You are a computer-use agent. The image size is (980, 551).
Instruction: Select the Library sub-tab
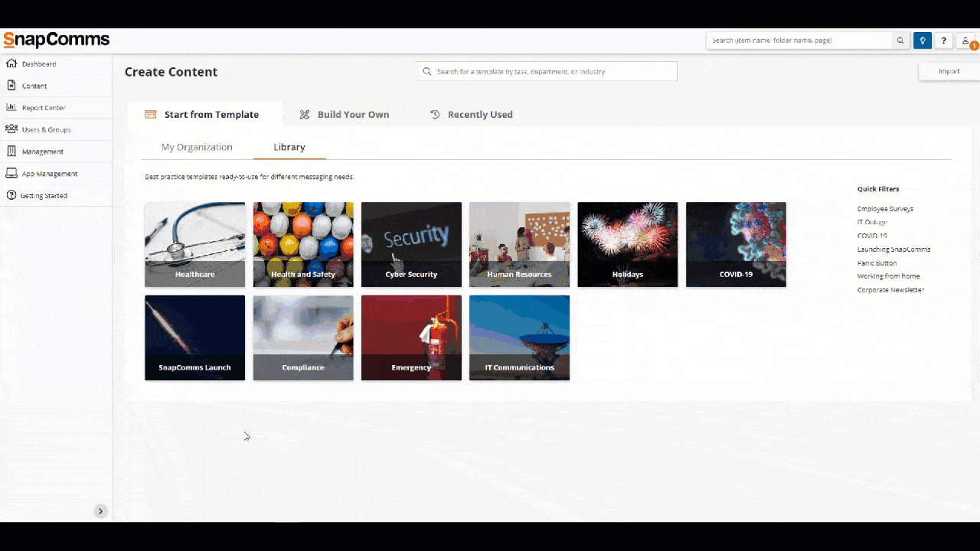tap(289, 147)
